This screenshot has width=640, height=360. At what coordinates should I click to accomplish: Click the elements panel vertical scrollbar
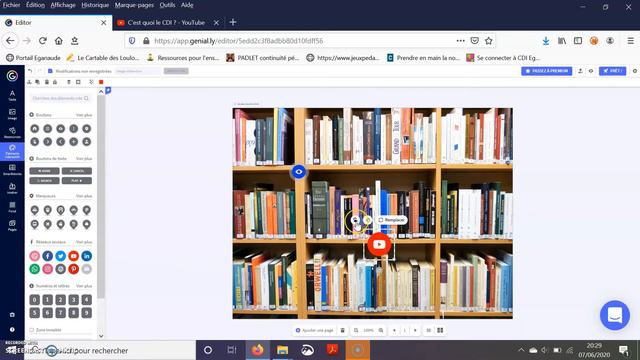(101, 196)
